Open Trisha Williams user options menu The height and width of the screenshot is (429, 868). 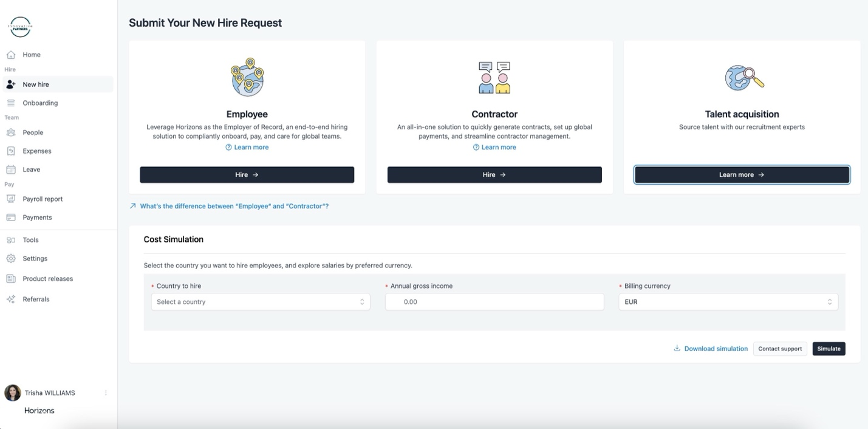click(106, 393)
